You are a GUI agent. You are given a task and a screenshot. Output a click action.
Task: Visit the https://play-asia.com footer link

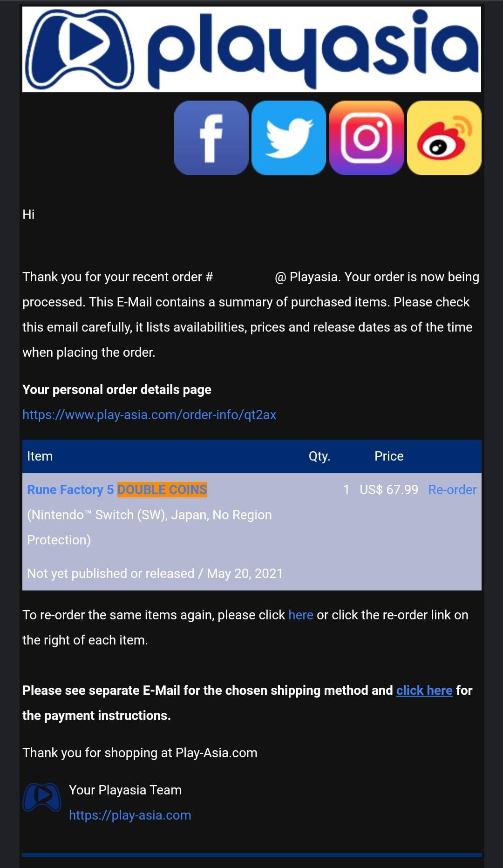[x=130, y=815]
